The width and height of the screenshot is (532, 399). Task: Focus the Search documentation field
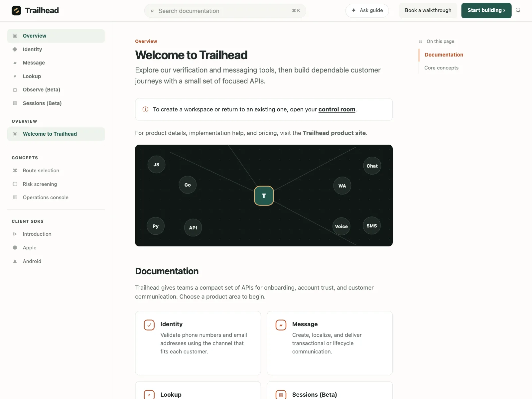pos(225,11)
